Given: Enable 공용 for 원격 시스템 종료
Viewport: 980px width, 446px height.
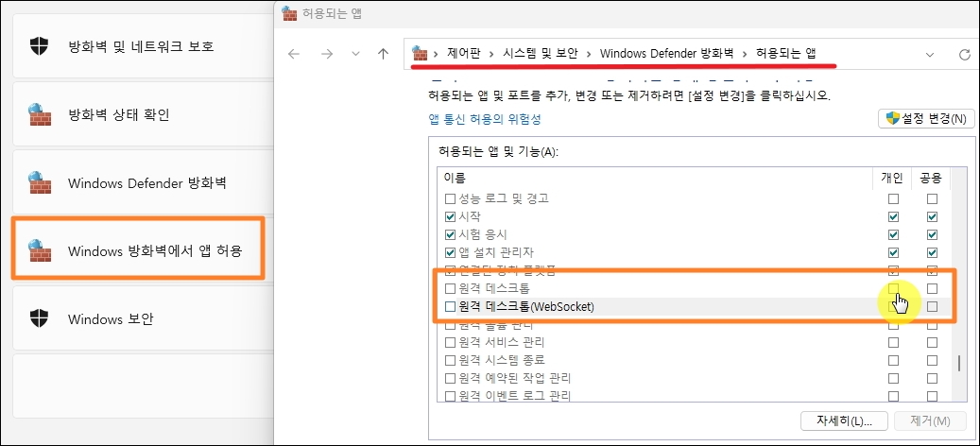Looking at the screenshot, I should (x=933, y=360).
